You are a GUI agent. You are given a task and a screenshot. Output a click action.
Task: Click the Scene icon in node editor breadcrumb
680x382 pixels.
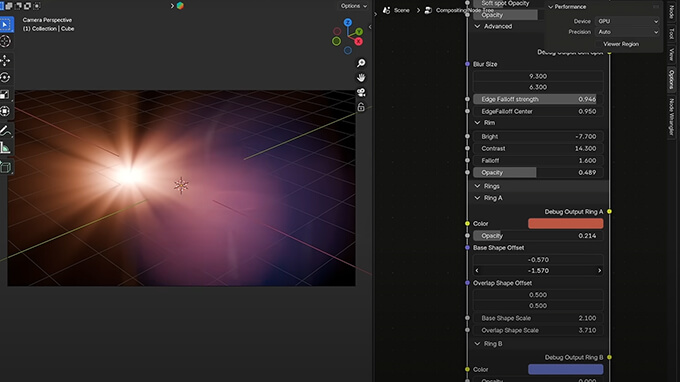(386, 10)
